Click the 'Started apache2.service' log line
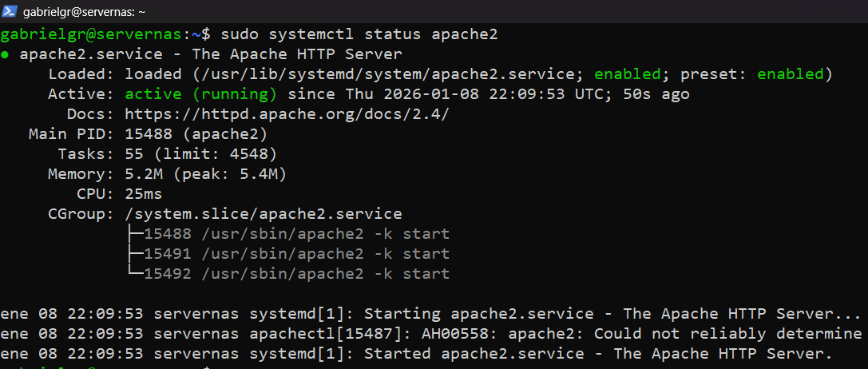This screenshot has width=868, height=369. 415,354
